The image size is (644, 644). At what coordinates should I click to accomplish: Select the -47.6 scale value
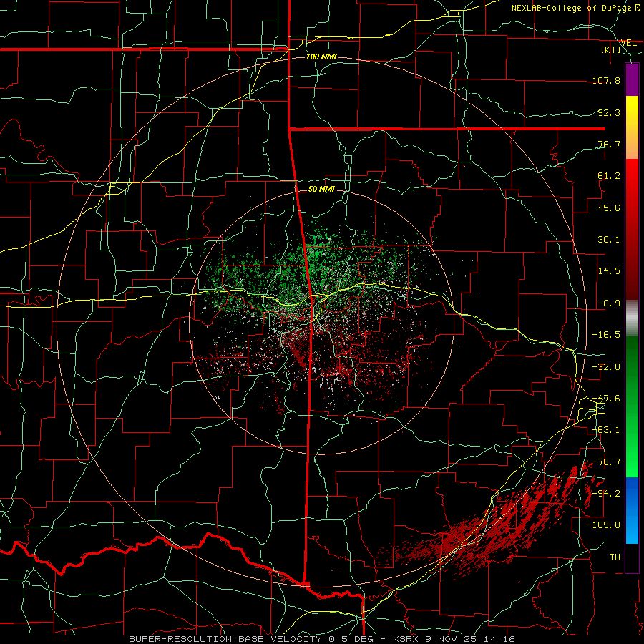point(606,399)
